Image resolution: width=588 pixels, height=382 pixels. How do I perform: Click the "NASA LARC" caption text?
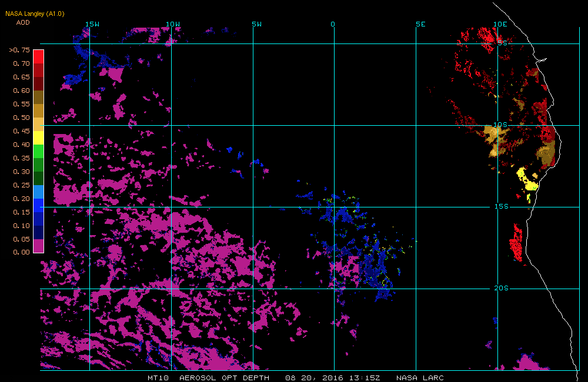click(420, 377)
